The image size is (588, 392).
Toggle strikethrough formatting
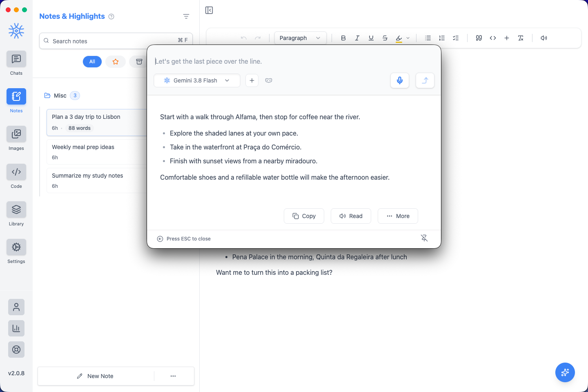coord(385,38)
